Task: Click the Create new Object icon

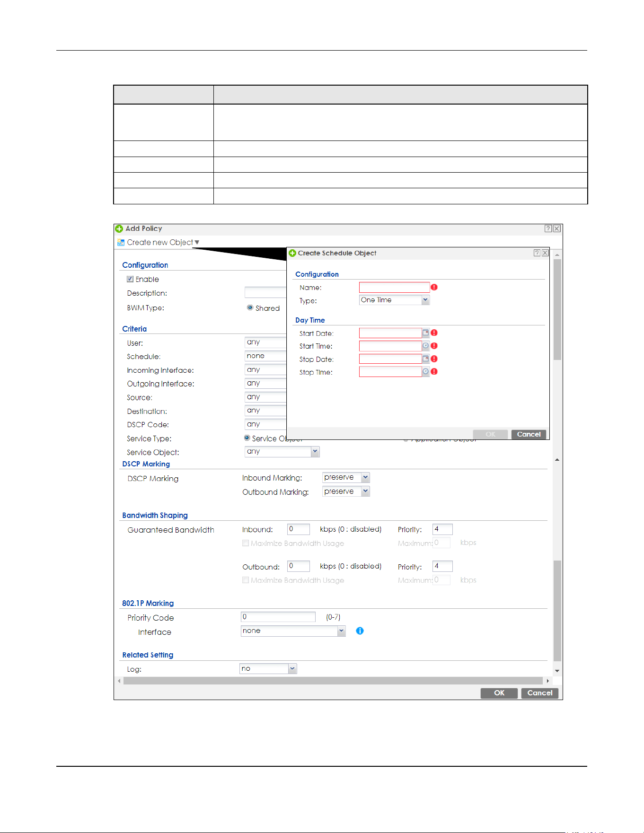Action: click(x=121, y=243)
